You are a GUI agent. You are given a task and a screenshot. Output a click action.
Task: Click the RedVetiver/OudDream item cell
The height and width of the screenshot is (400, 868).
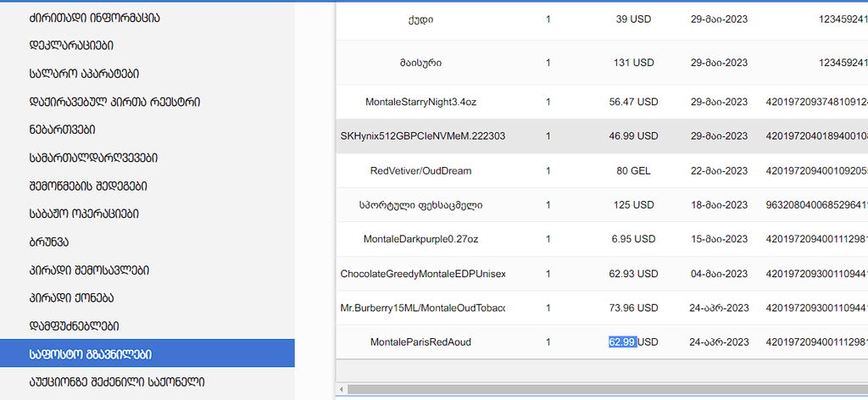click(x=420, y=171)
